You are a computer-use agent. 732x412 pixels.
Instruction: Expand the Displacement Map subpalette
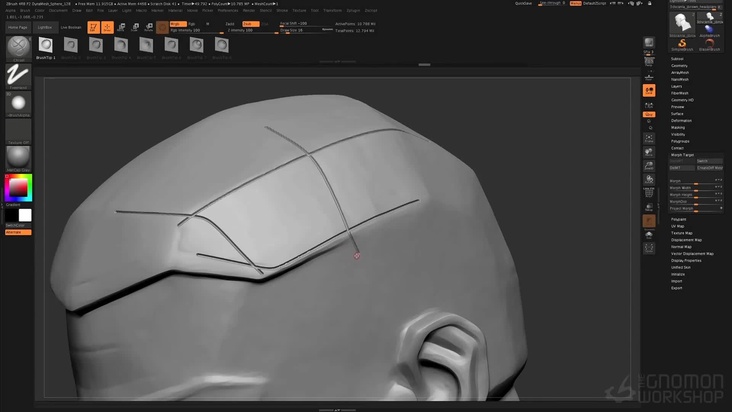[686, 240]
